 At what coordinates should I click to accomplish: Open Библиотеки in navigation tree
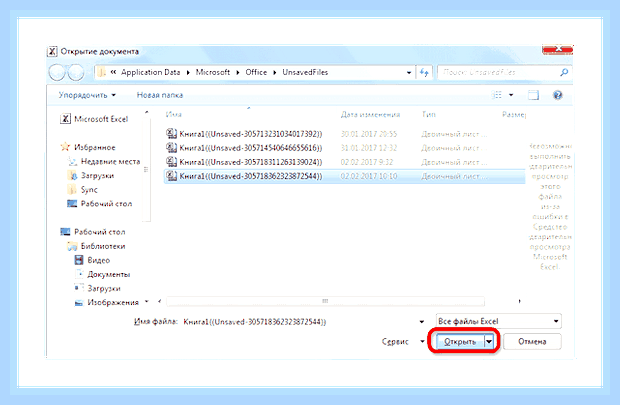coord(96,246)
